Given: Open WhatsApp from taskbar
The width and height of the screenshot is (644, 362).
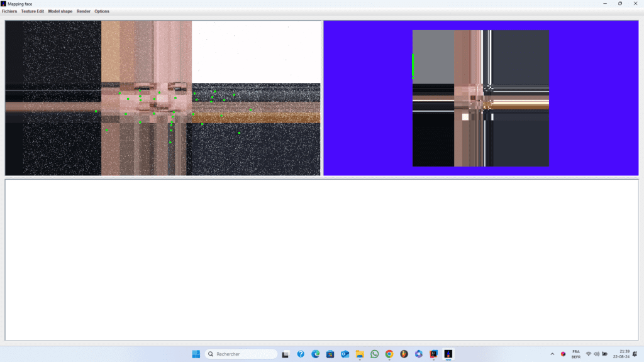Looking at the screenshot, I should [x=375, y=354].
